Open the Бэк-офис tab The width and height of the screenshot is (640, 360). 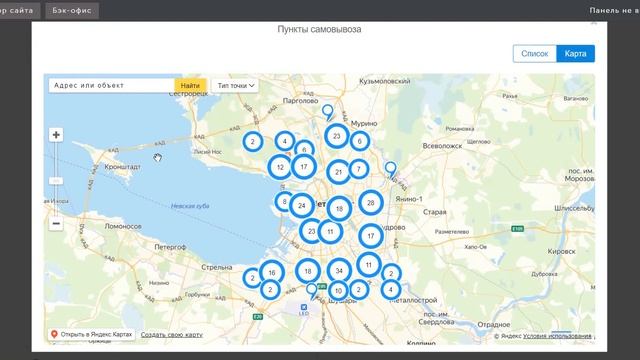point(72,10)
